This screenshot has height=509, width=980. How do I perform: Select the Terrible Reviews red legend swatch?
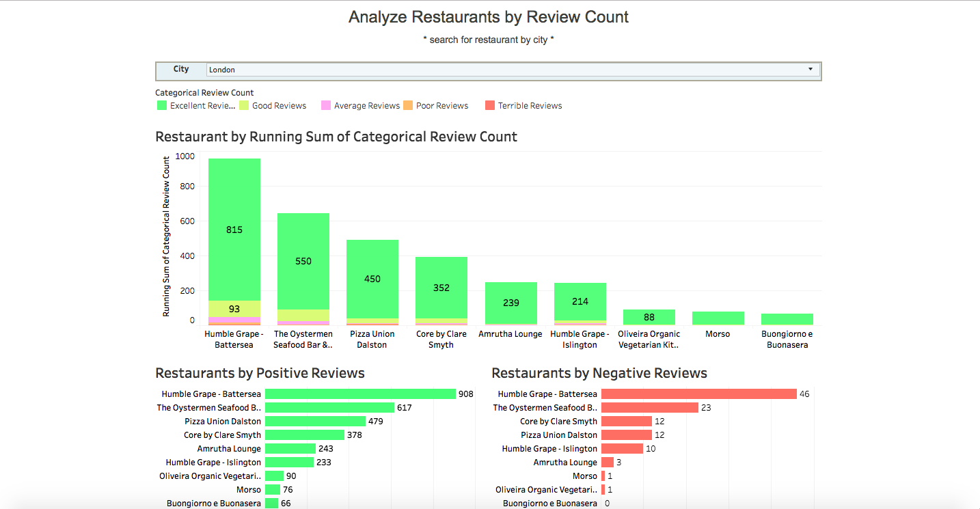click(490, 105)
